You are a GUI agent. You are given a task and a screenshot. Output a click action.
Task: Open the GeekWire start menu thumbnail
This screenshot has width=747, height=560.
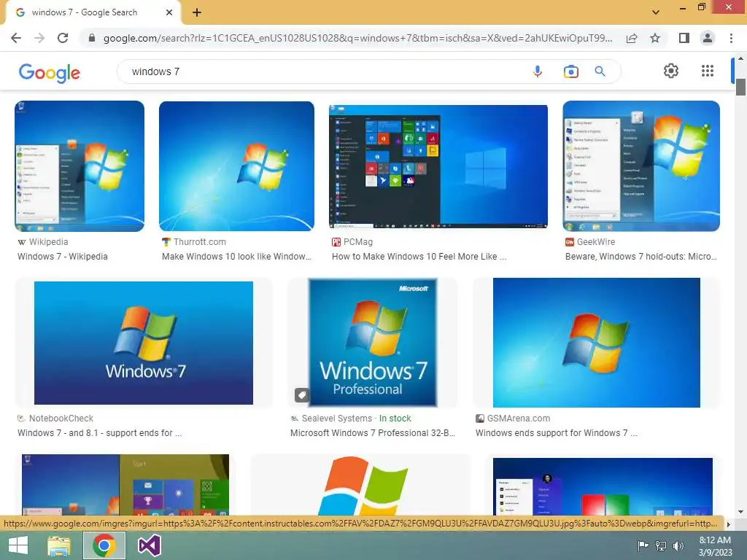[641, 166]
